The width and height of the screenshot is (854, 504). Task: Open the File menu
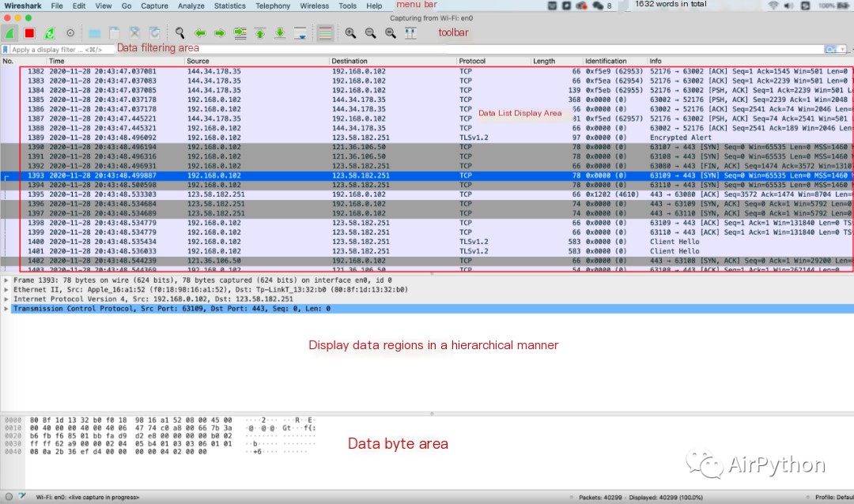(x=57, y=6)
